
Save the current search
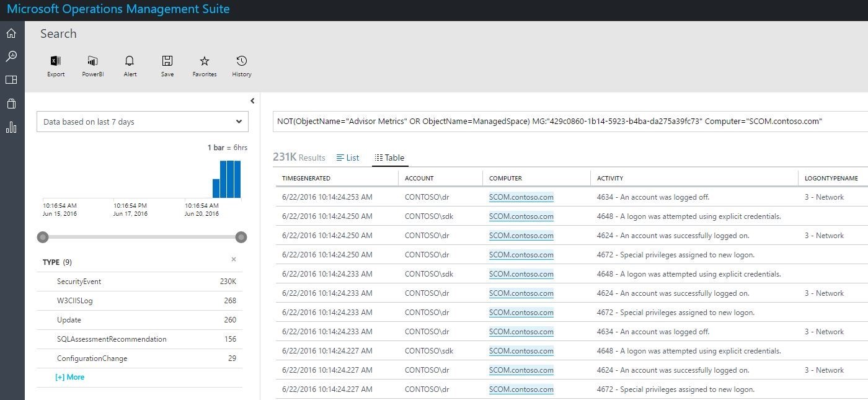pos(167,66)
